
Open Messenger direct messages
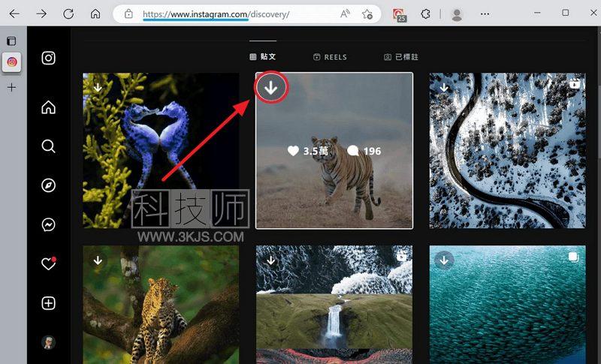(x=48, y=224)
